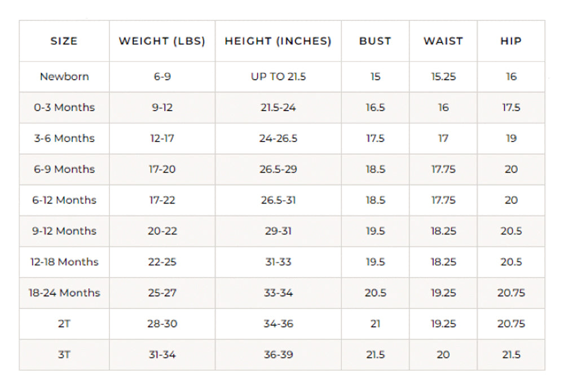564x392 pixels.
Task: Select the 0-3 Months size cell
Action: [64, 107]
